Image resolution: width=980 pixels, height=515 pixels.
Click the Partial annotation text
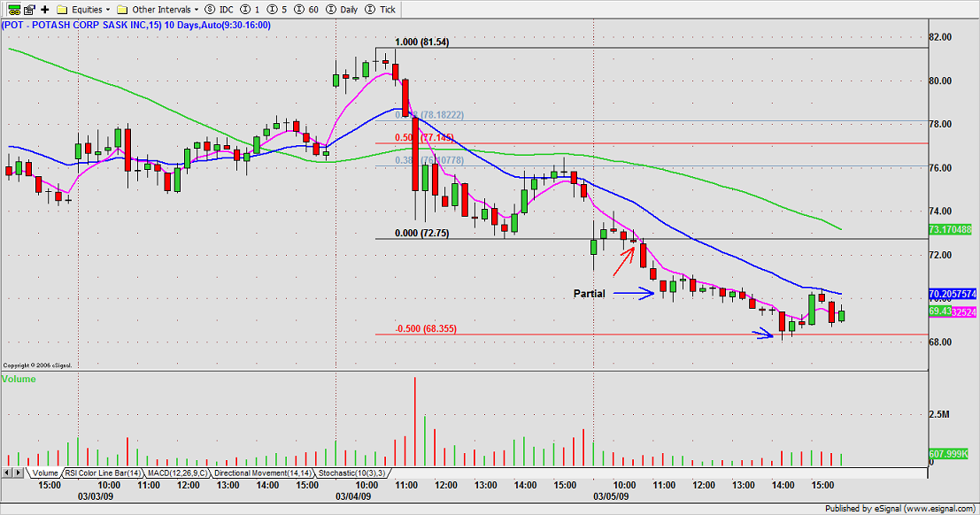590,293
